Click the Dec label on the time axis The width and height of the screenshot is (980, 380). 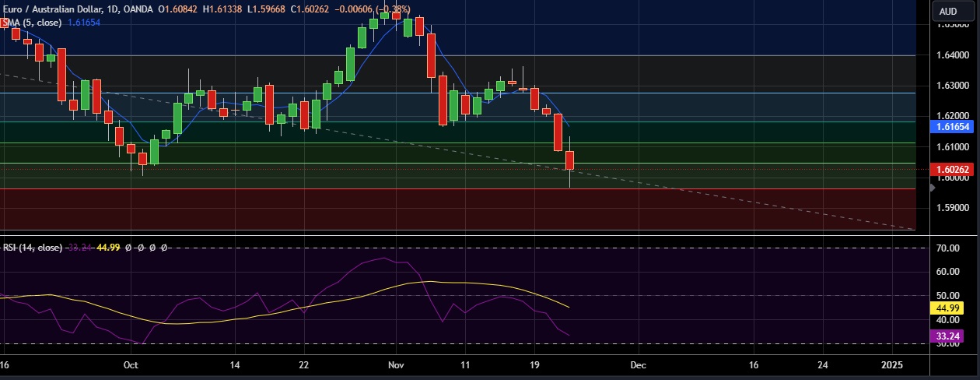638,364
